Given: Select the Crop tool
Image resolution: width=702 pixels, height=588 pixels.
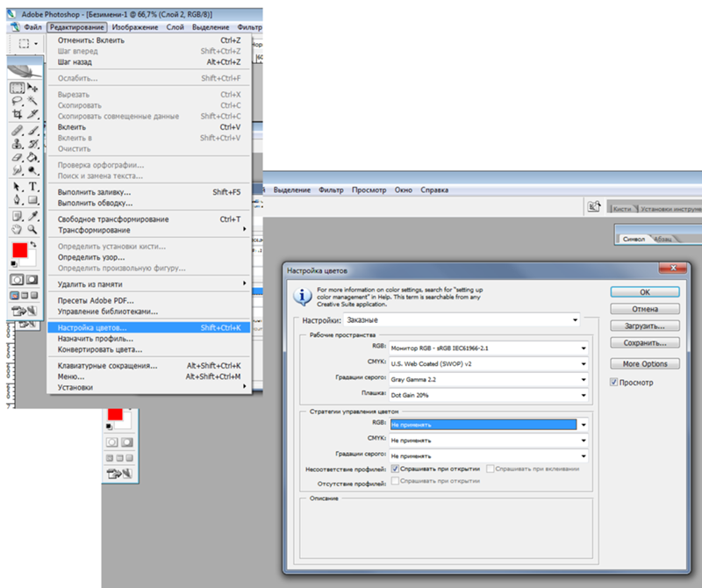Looking at the screenshot, I should coord(17,114).
